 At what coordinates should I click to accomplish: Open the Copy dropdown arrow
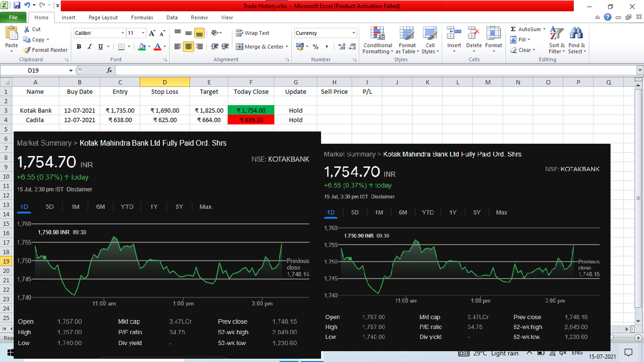tap(48, 40)
